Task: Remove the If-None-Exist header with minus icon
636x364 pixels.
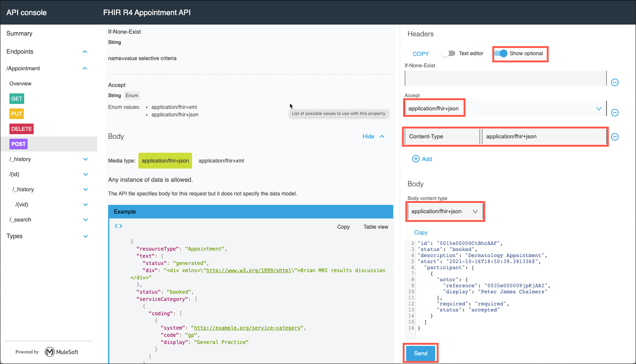Action: [x=615, y=82]
